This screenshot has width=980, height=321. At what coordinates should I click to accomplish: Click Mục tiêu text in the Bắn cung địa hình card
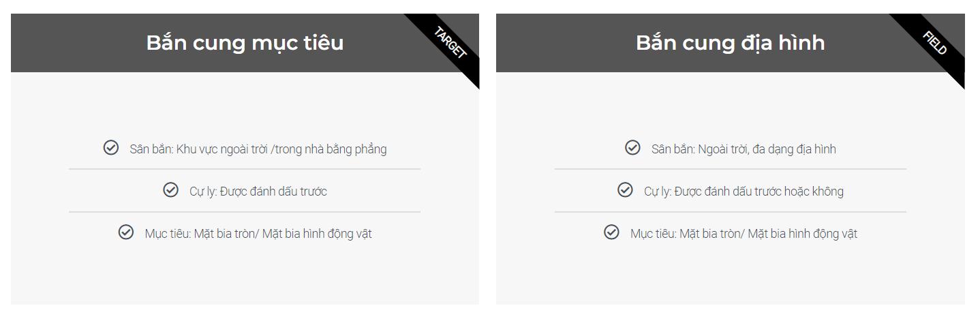point(743,234)
